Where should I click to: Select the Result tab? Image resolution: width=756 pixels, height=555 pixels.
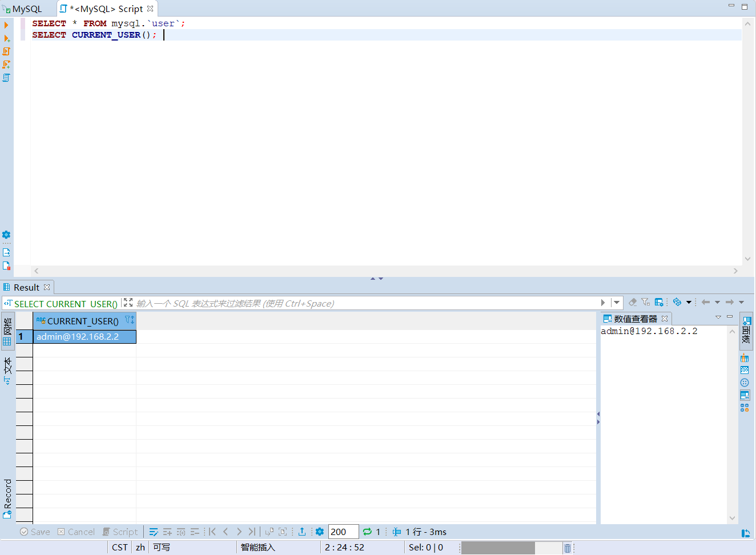pyautogui.click(x=27, y=287)
